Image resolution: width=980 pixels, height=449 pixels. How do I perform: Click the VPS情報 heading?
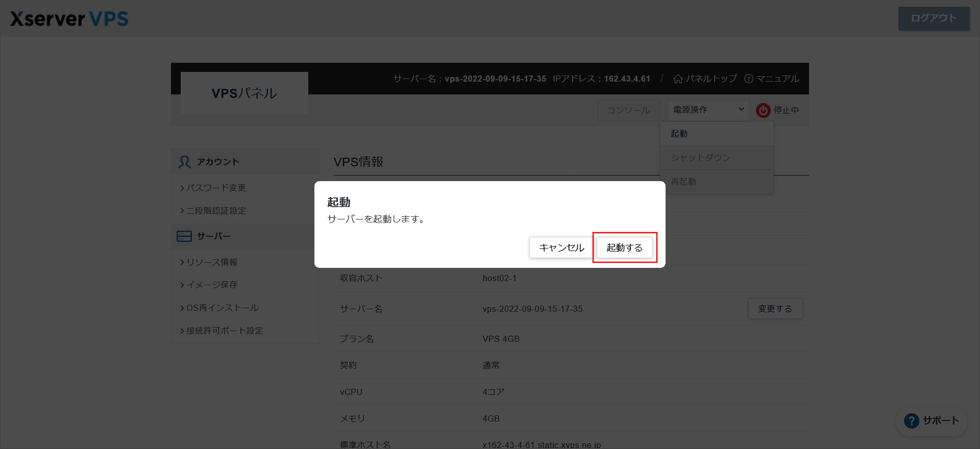click(x=358, y=162)
